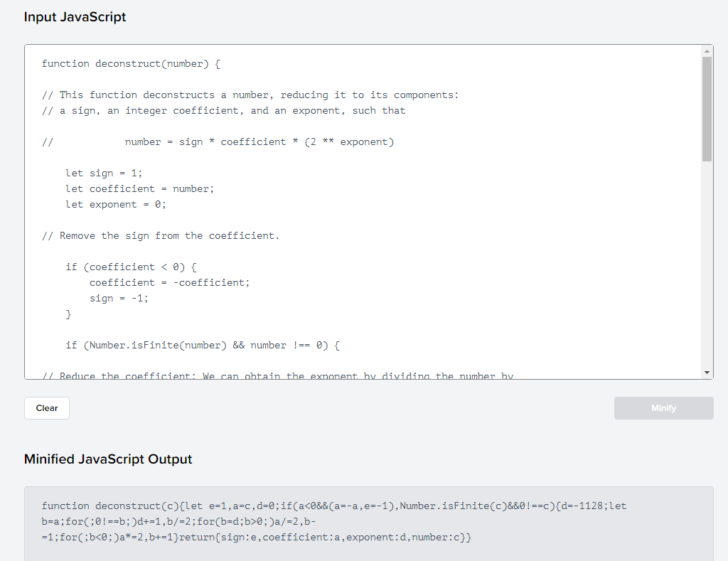Click the Minify button
This screenshot has height=561, width=728.
[x=663, y=407]
